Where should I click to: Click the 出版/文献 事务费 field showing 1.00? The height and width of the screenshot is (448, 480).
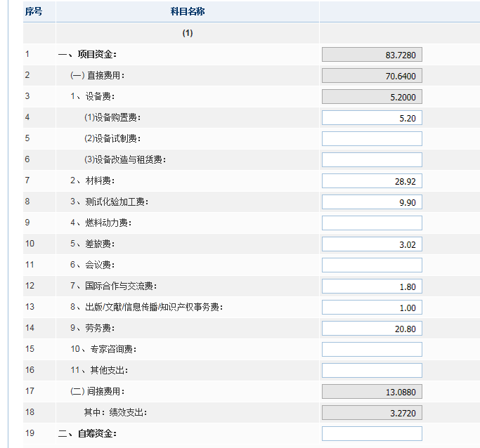tap(372, 308)
